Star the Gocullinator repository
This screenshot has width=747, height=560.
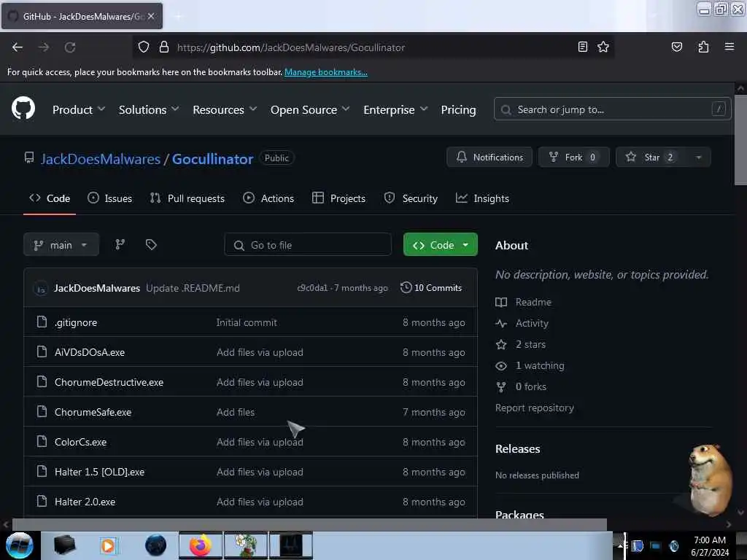(x=651, y=157)
